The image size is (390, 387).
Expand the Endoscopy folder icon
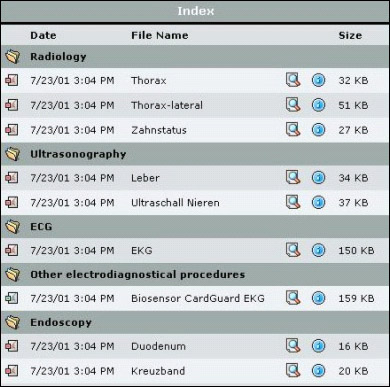[x=13, y=322]
